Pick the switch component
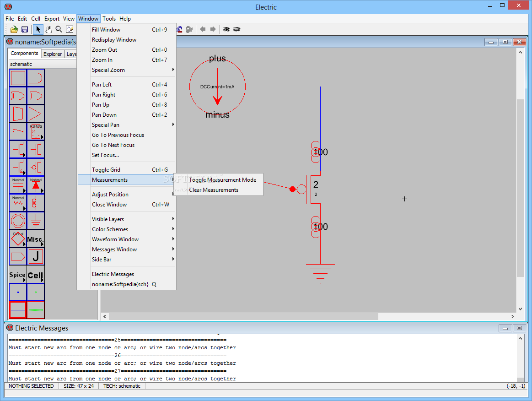Image resolution: width=532 pixels, height=401 pixels. pyautogui.click(x=18, y=132)
